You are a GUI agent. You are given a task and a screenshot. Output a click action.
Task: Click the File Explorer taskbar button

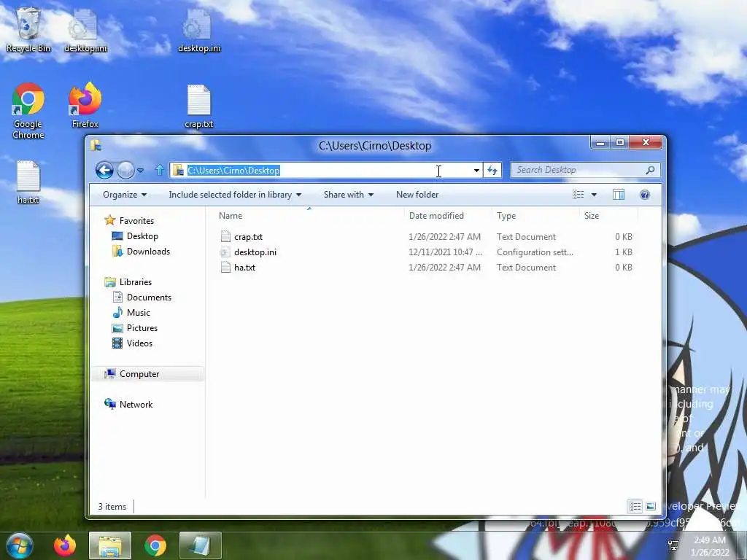tap(109, 545)
